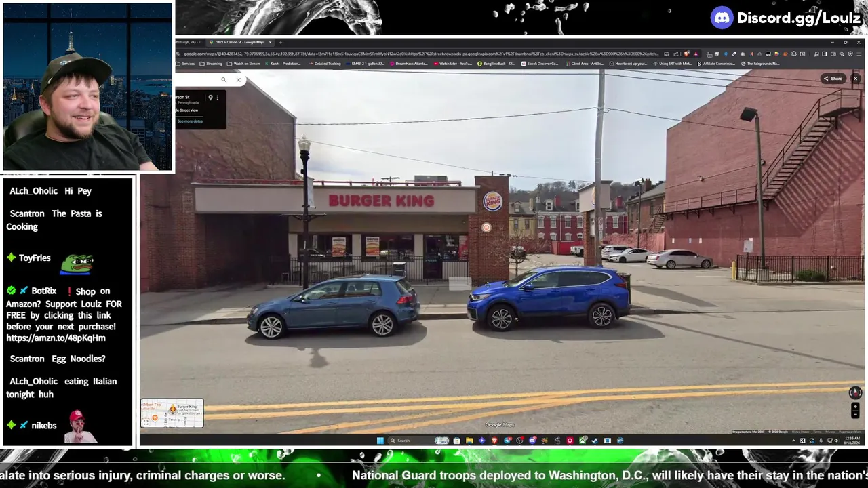The image size is (868, 488).
Task: Click the nikebs username in chat
Action: tap(44, 425)
